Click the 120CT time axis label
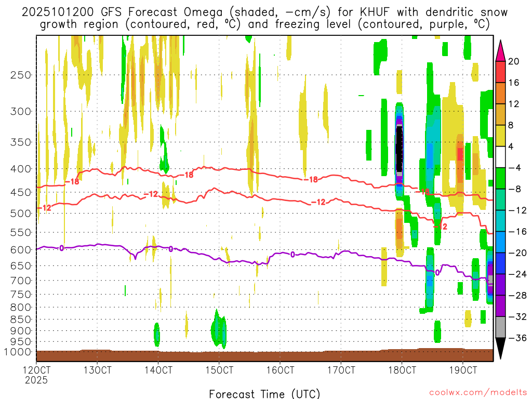This screenshot has width=532, height=399. point(36,370)
